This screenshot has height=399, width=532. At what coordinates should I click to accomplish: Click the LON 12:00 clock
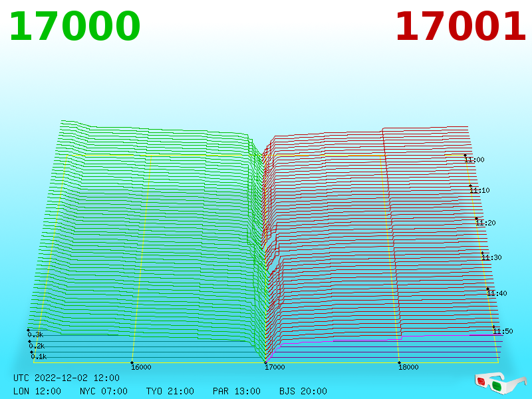point(37,391)
